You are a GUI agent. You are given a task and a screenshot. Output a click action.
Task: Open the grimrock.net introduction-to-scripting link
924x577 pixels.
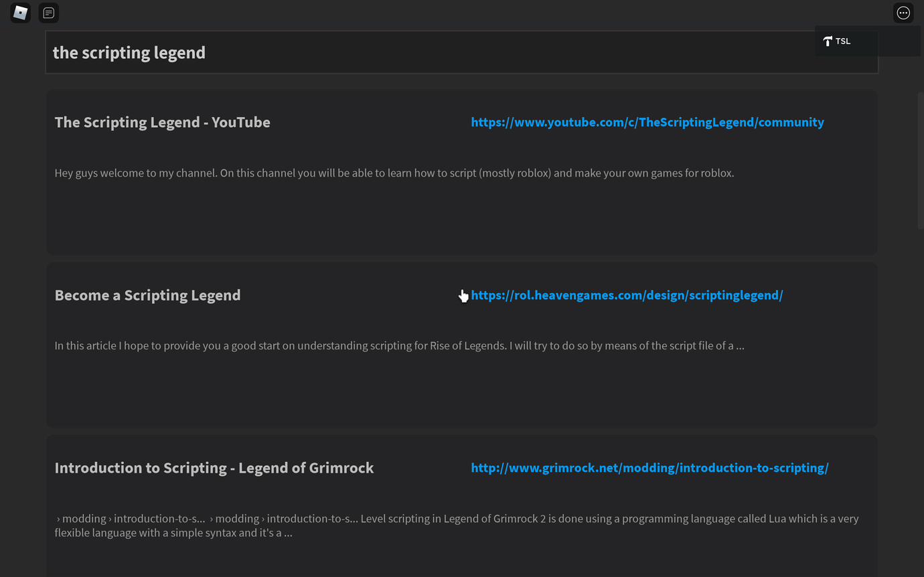click(x=649, y=467)
